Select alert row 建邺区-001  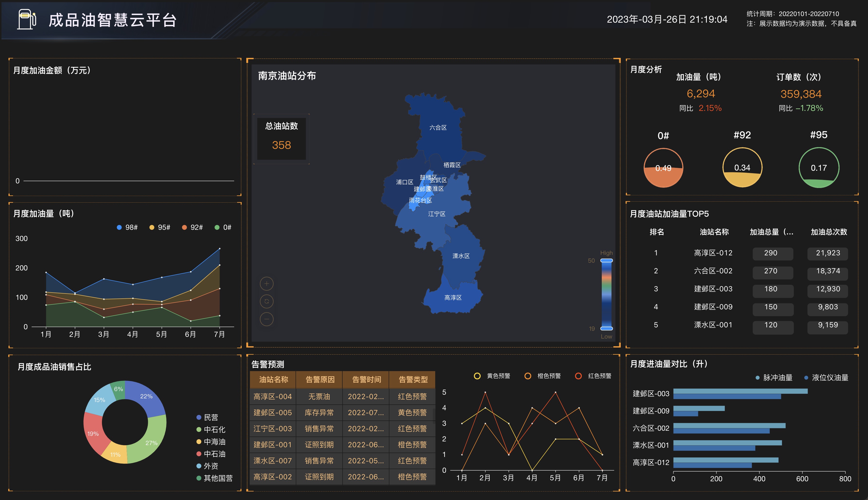click(x=343, y=445)
